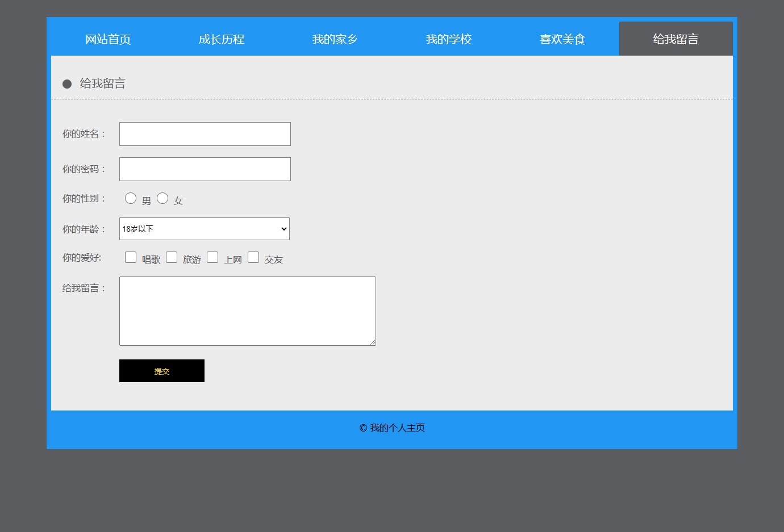Tick the 旅游 hobby checkbox
The image size is (784, 532).
(172, 257)
